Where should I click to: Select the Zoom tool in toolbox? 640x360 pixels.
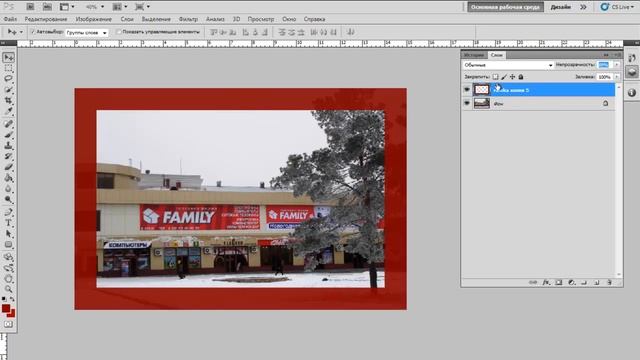click(x=9, y=289)
